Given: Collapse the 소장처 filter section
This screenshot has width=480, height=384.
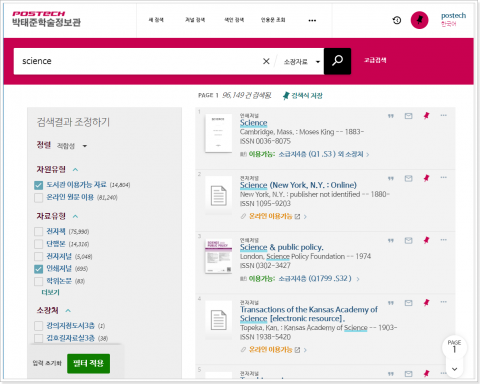Looking at the screenshot, I should click(x=68, y=311).
